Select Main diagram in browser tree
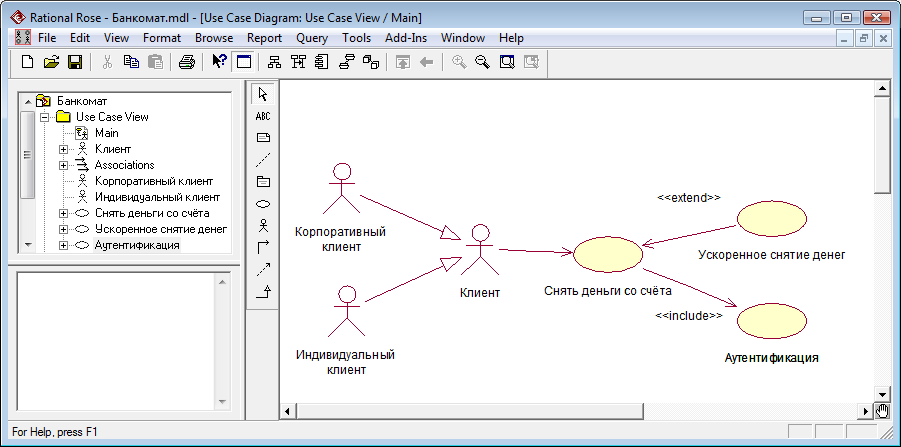901x447 pixels. (x=106, y=133)
